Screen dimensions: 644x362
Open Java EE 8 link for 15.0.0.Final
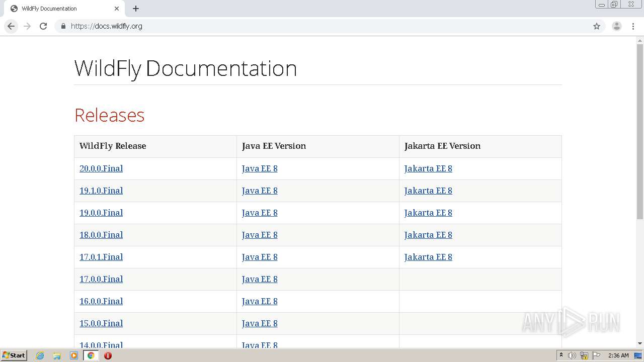click(260, 323)
